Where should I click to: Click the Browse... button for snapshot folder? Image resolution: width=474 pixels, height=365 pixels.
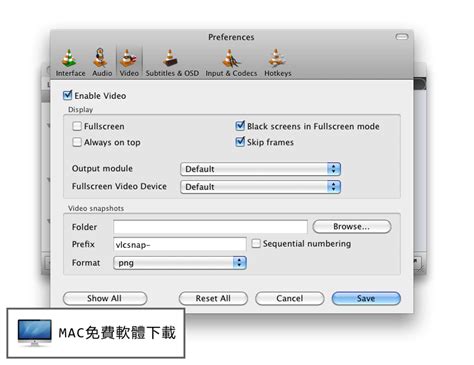point(352,227)
